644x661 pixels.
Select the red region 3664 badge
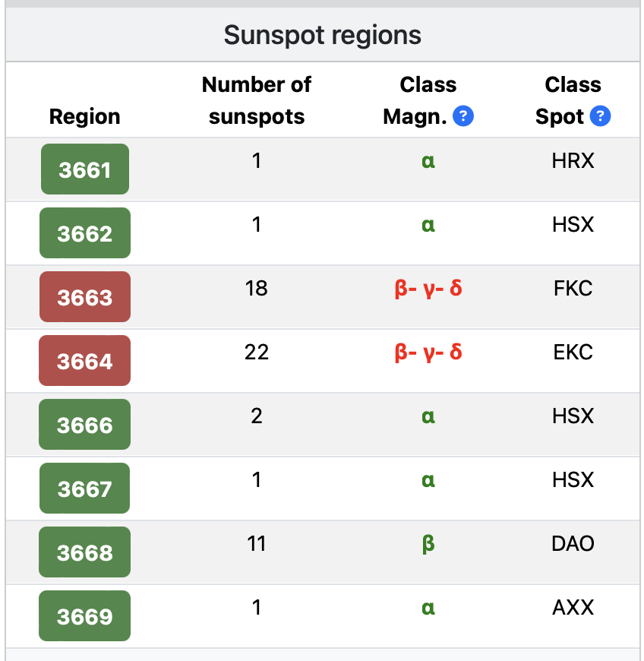pyautogui.click(x=85, y=360)
